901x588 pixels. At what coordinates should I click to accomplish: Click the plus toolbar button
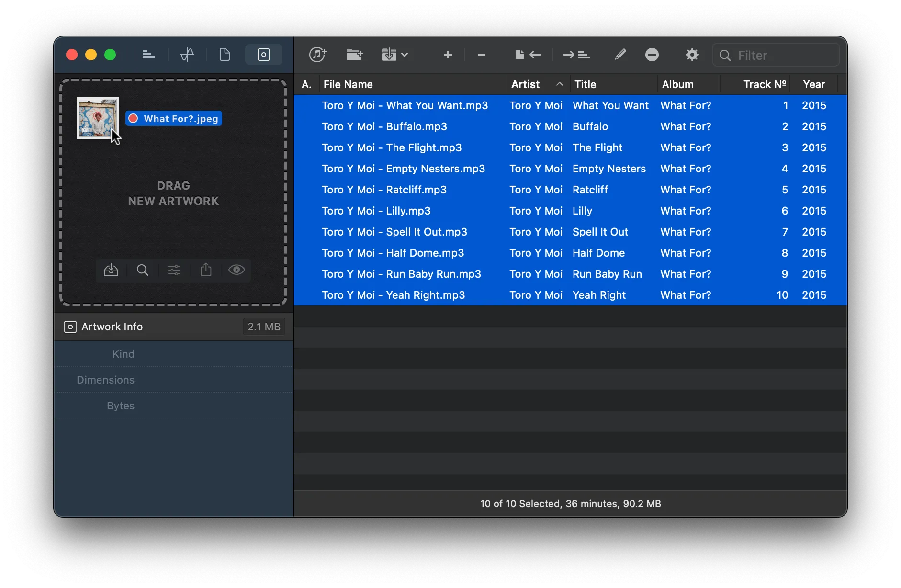[x=448, y=55]
